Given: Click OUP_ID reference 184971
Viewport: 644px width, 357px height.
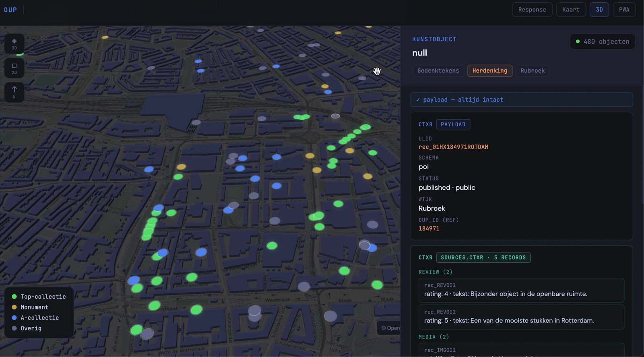Looking at the screenshot, I should pos(429,228).
